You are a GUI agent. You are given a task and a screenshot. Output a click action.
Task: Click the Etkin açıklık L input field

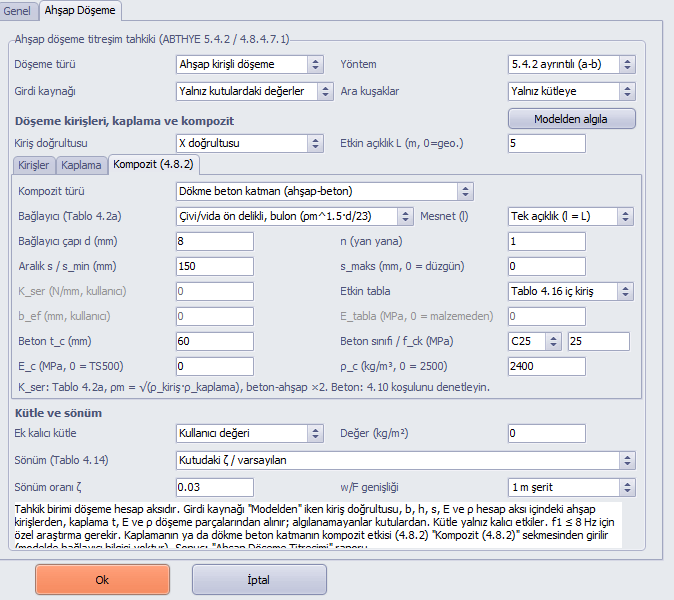(x=546, y=144)
